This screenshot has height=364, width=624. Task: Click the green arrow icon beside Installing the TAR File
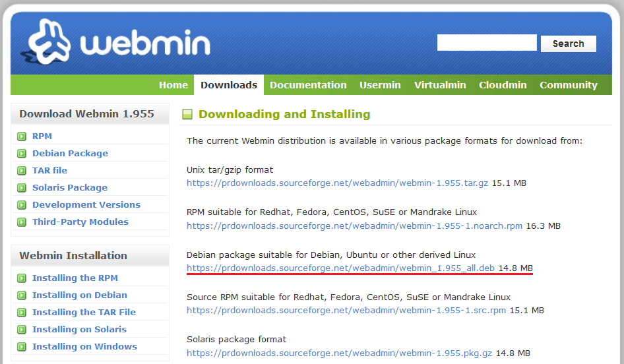[22, 313]
